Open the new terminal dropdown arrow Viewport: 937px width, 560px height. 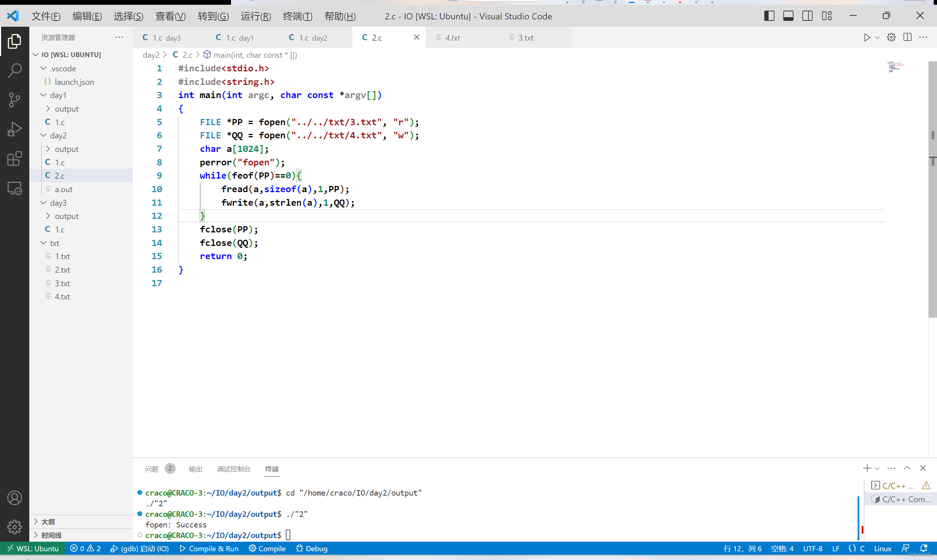pyautogui.click(x=877, y=468)
